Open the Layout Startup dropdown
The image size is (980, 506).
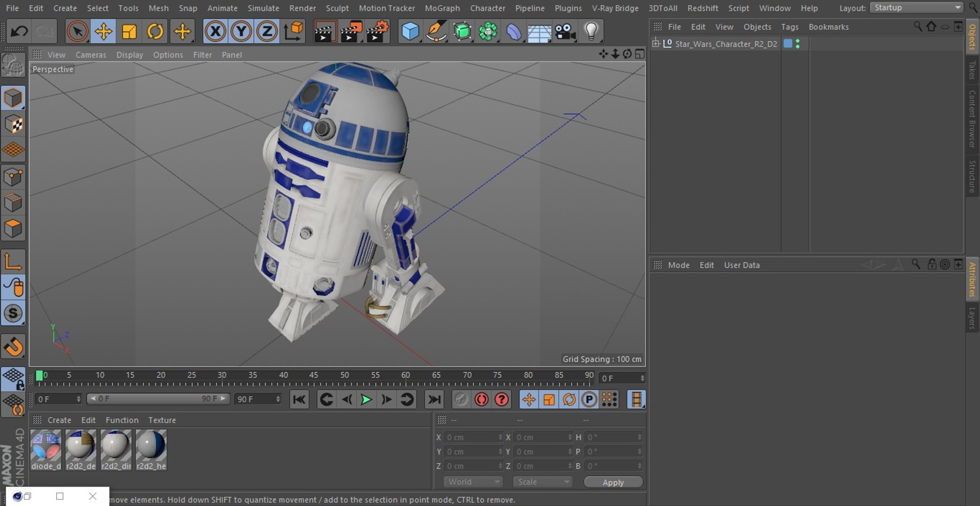coord(916,8)
